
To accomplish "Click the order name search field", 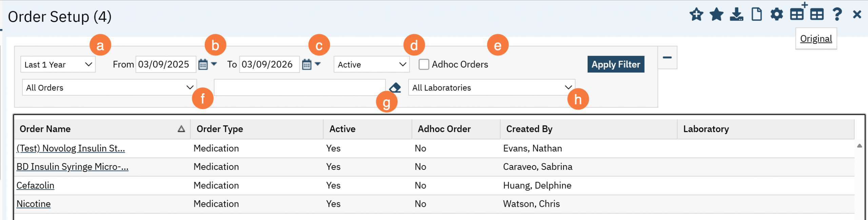I will pos(299,88).
